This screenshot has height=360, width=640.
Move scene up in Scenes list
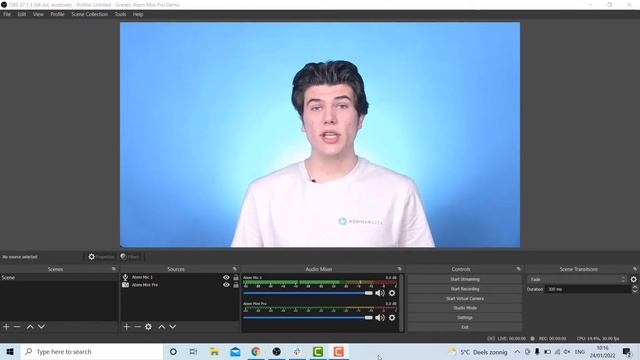click(x=30, y=327)
